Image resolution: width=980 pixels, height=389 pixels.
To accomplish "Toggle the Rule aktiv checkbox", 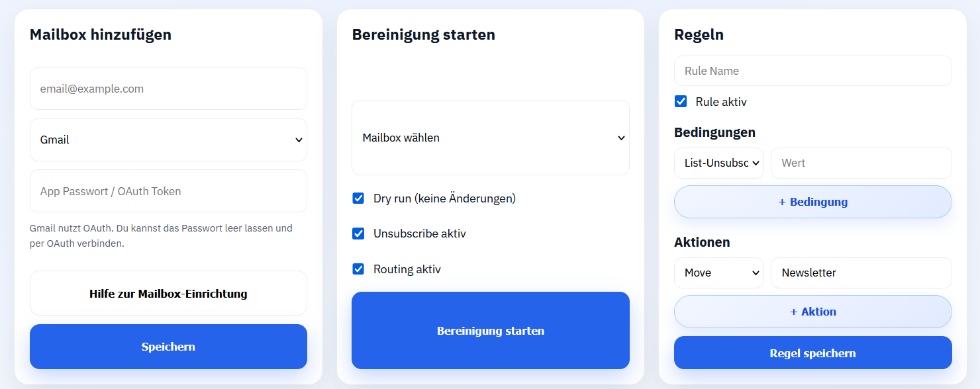I will (681, 102).
